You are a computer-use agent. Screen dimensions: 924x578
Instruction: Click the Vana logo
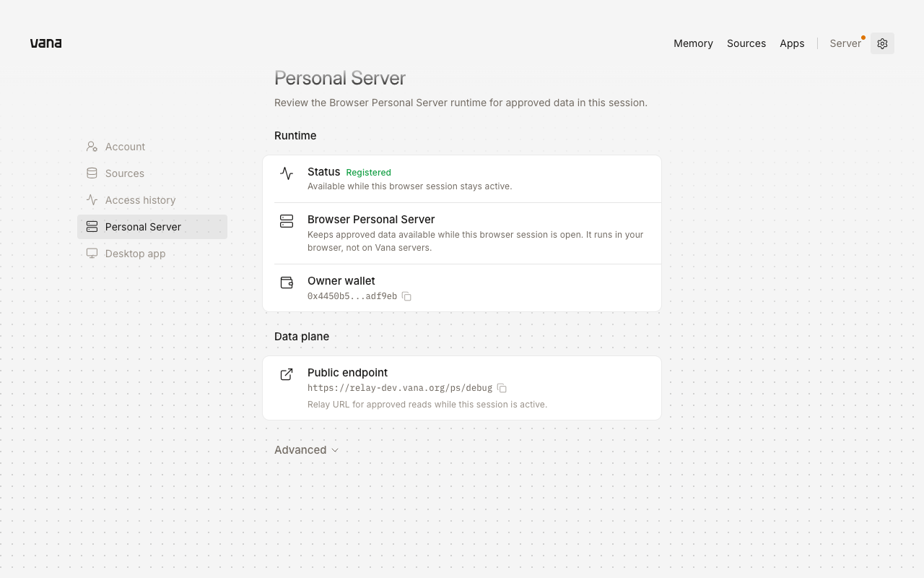45,43
